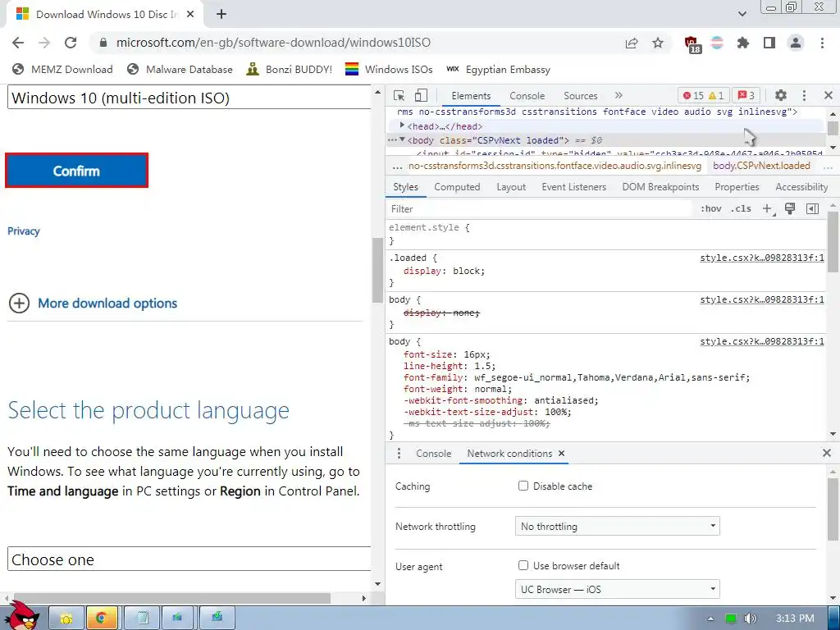840x630 pixels.
Task: Open Chrome's three-dot menu
Action: coord(822,43)
